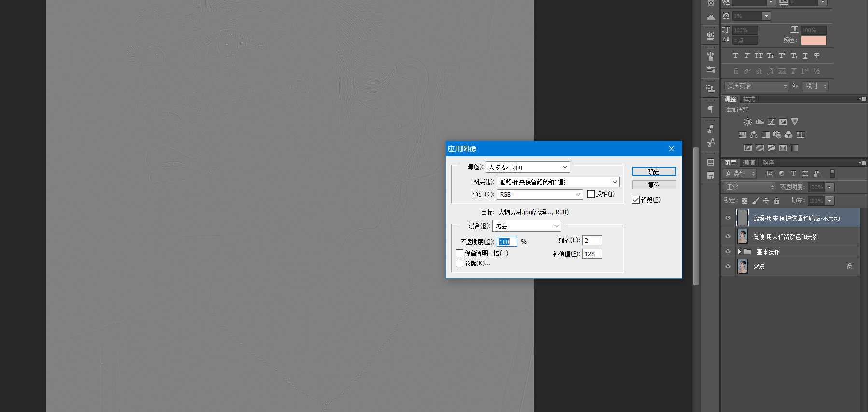
Task: Add a Photo Filter adjustment
Action: [777, 135]
